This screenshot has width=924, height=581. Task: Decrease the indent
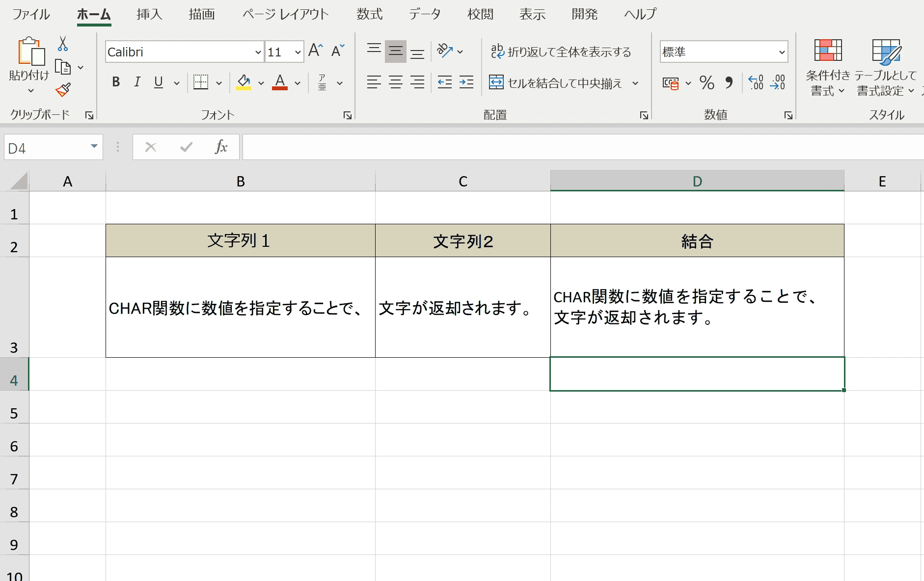[445, 82]
